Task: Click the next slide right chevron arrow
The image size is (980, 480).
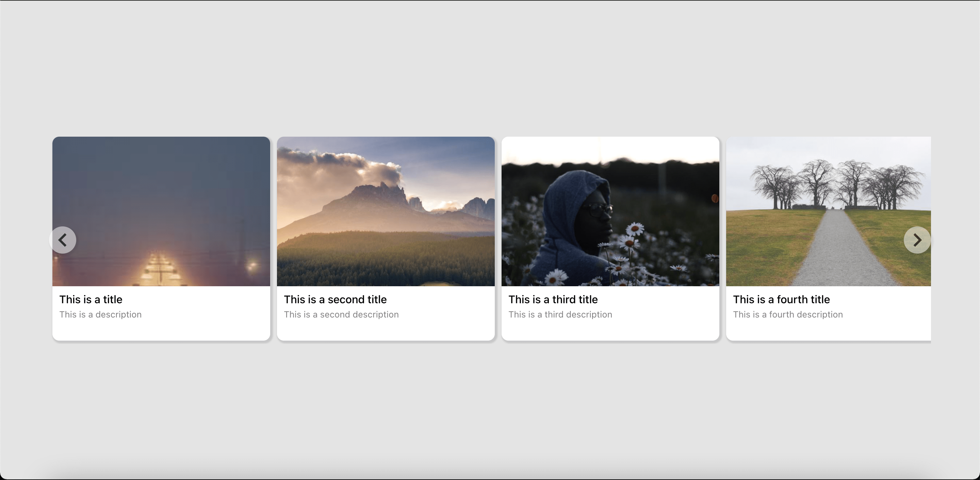Action: tap(917, 240)
